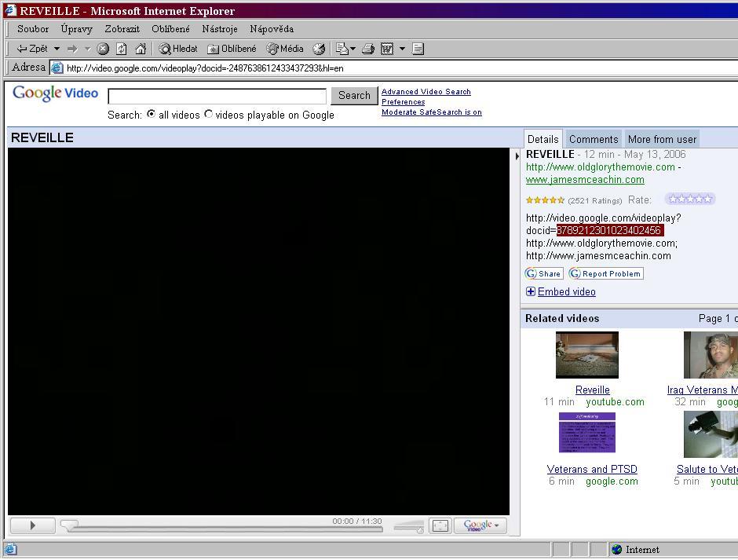Screen dimensions: 738x560
Task: Click the Hledat search toolbar button
Action: pos(178,49)
